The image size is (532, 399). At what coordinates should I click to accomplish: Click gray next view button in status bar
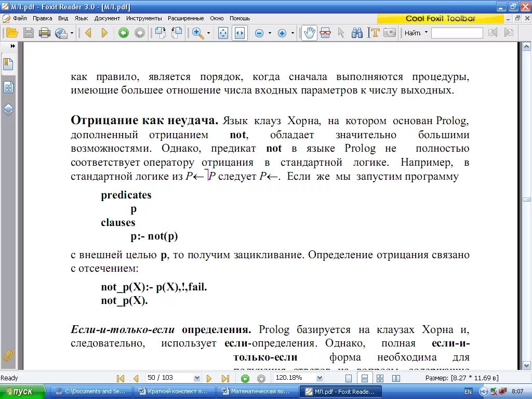(x=261, y=378)
